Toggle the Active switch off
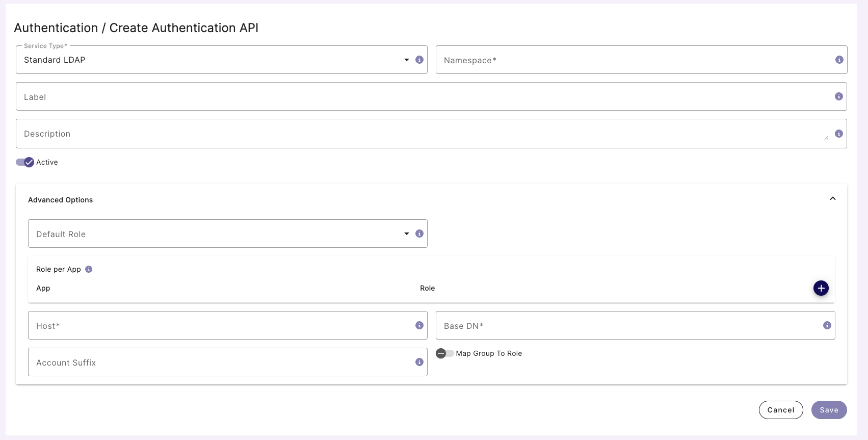This screenshot has width=868, height=440. (25, 162)
